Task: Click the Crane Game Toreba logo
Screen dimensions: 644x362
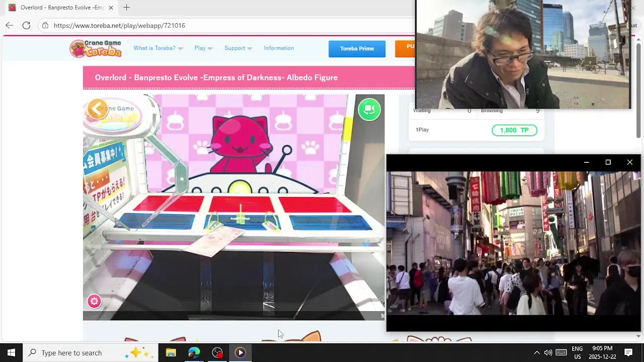Action: pyautogui.click(x=96, y=48)
